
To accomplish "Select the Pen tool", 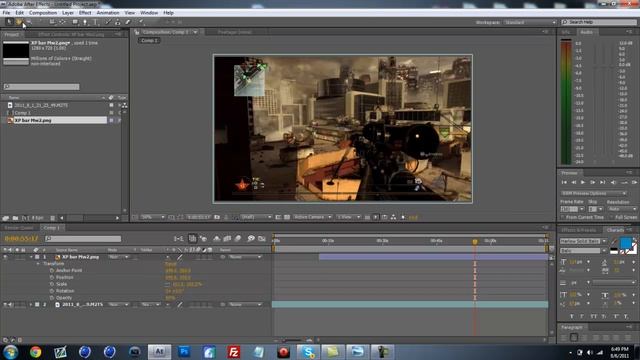I will click(x=85, y=22).
